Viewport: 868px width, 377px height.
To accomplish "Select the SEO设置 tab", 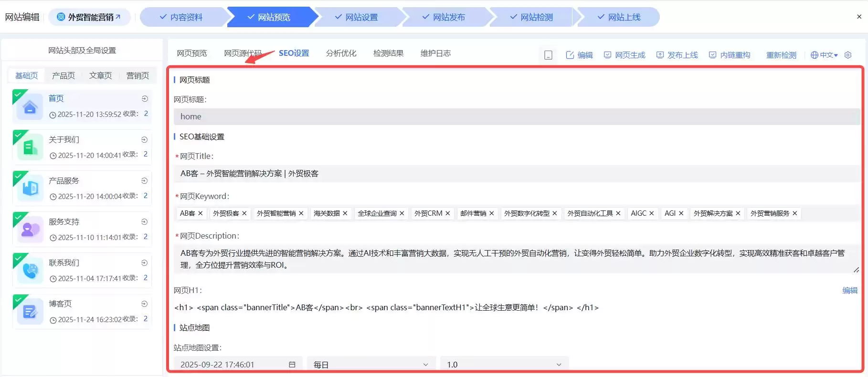I will click(294, 53).
